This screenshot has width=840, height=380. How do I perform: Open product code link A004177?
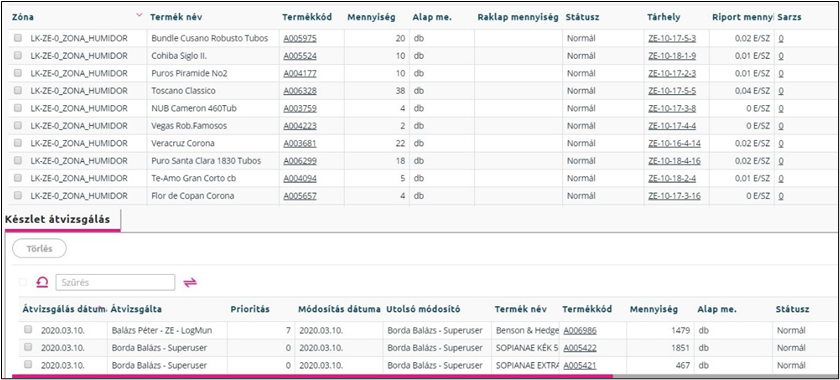[x=300, y=73]
